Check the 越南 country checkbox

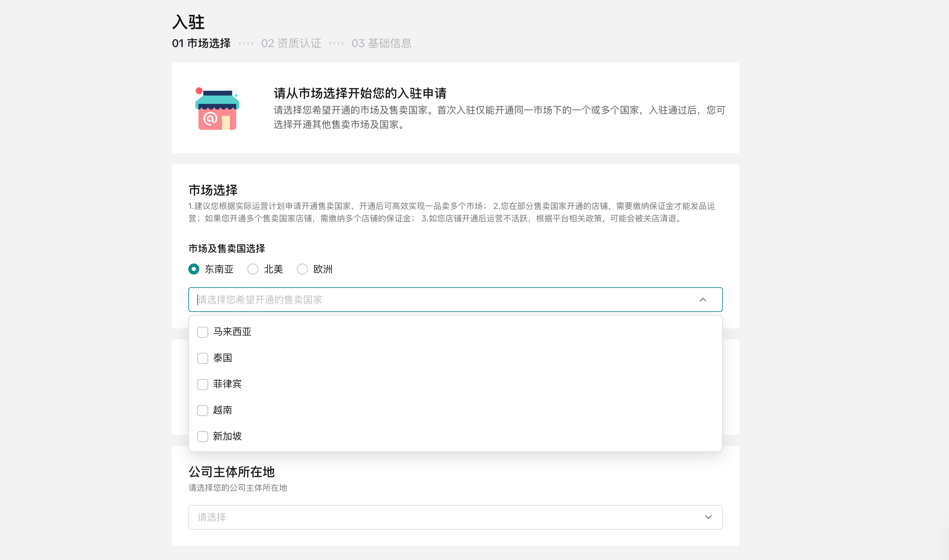[203, 410]
